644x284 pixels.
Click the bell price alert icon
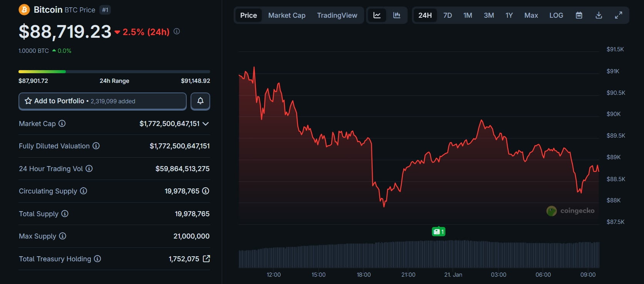pos(200,101)
